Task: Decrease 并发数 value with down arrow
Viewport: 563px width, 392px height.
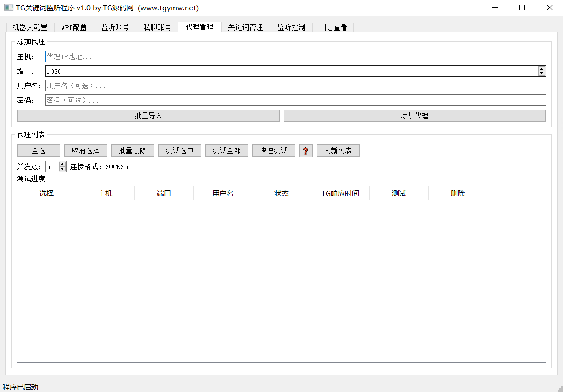Action: 62,169
